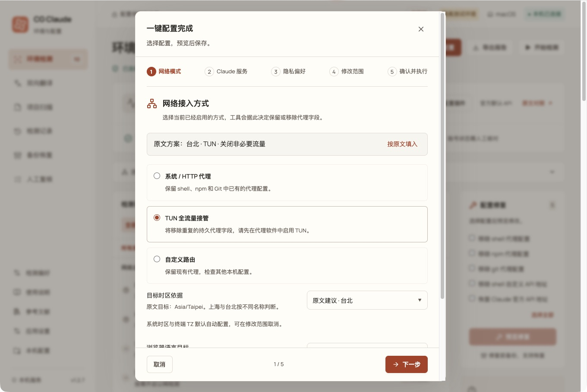
Task: Select the 系统 / HTTP 代理 radio option
Action: (x=157, y=176)
